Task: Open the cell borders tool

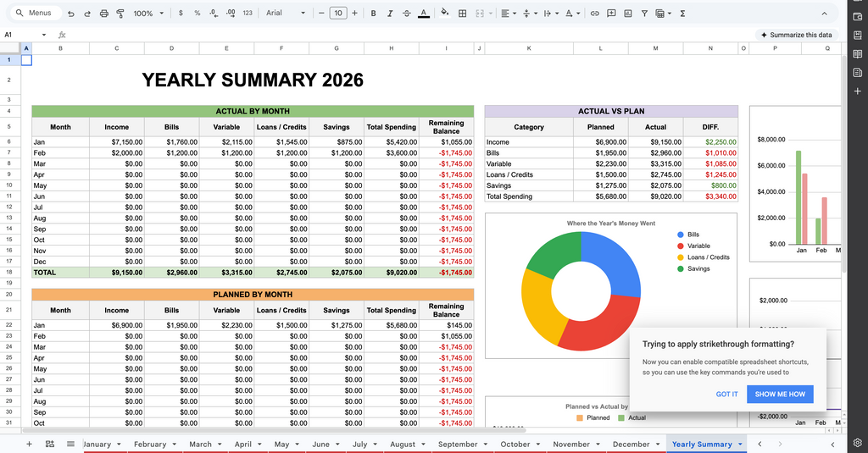Action: click(x=462, y=14)
